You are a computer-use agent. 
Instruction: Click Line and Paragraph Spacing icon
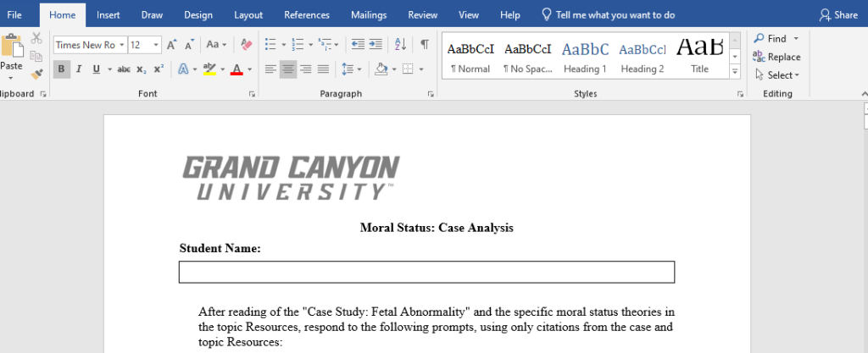pyautogui.click(x=348, y=69)
